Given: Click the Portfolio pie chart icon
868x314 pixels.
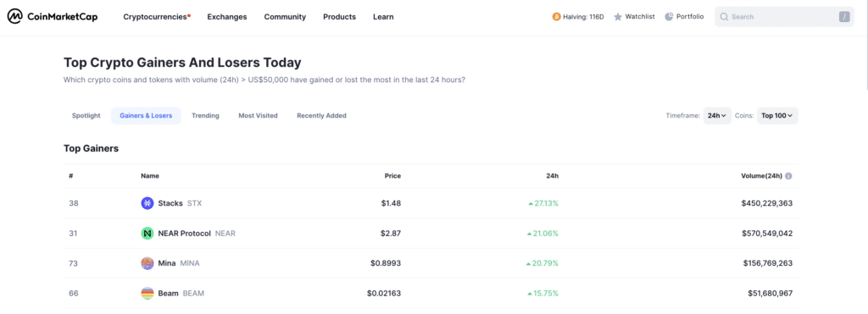Looking at the screenshot, I should point(669,17).
